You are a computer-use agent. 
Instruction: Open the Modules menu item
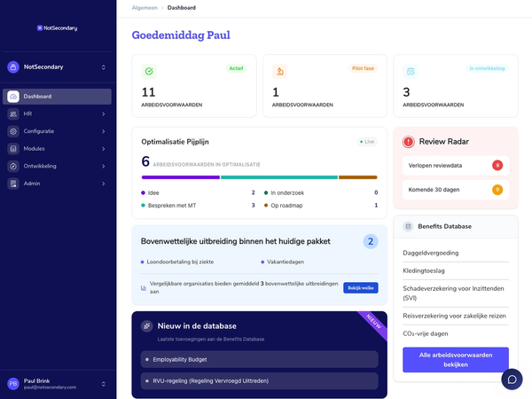coord(57,149)
